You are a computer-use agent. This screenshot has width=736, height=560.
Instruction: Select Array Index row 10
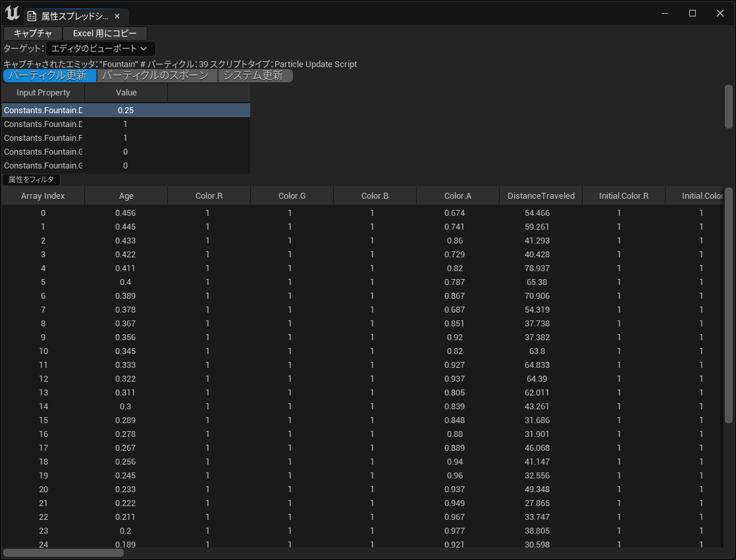point(43,351)
